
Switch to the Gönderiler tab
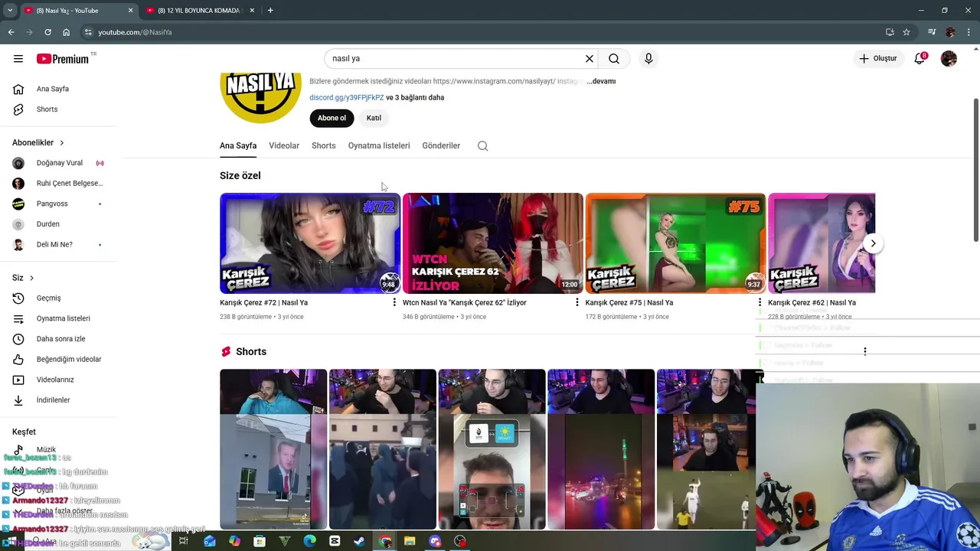[x=441, y=145]
